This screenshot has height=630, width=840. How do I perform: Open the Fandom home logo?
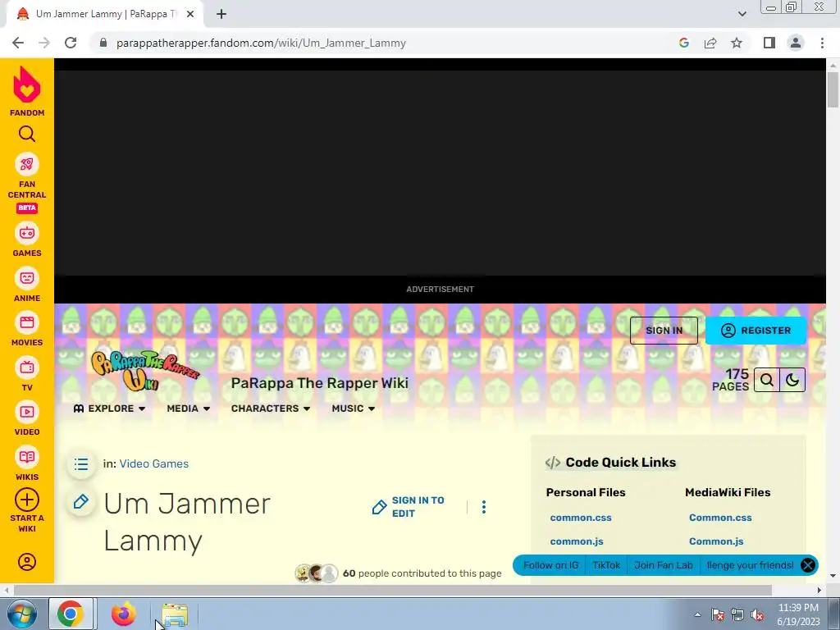(x=27, y=91)
